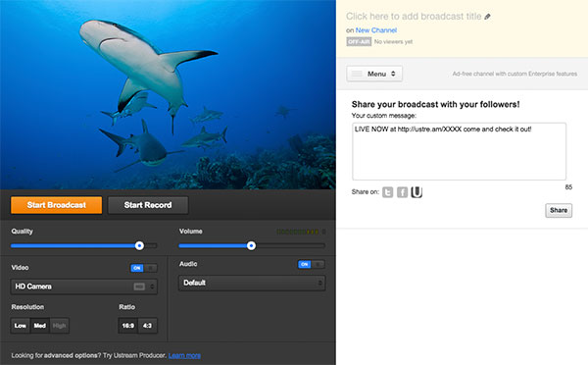
Task: Open the Default audio source dropdown
Action: [x=252, y=283]
